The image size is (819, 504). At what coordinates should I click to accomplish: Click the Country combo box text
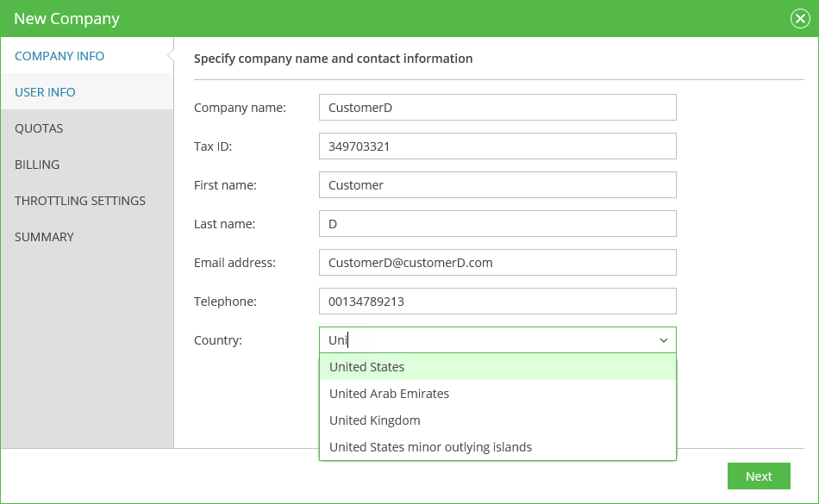pos(483,340)
